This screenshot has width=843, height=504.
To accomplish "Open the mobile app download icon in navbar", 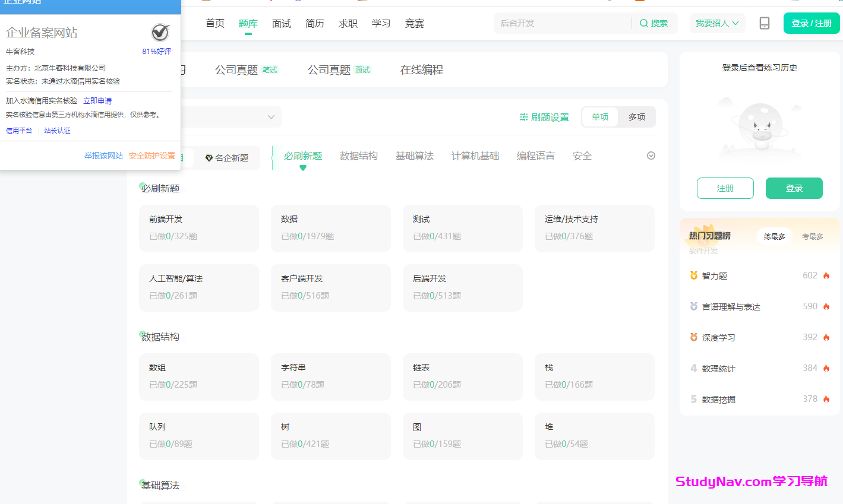I will point(764,23).
